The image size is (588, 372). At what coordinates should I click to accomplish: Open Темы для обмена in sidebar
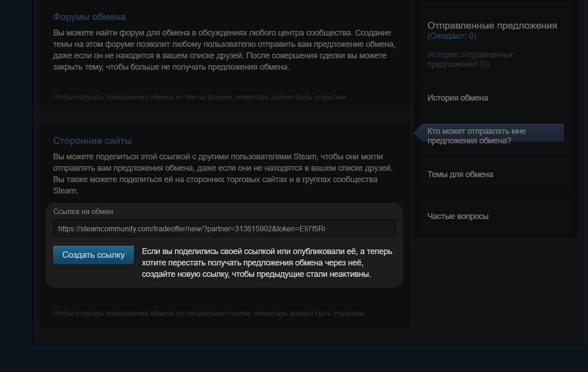(460, 174)
